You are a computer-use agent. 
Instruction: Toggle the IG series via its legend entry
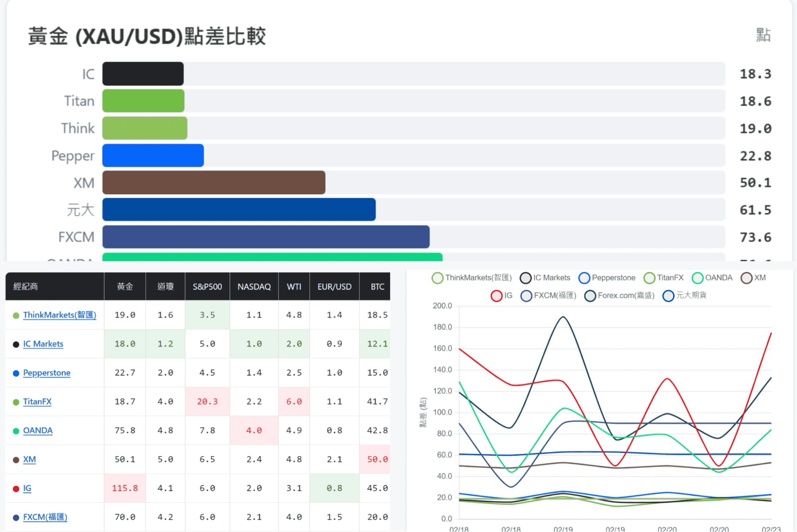click(x=496, y=296)
